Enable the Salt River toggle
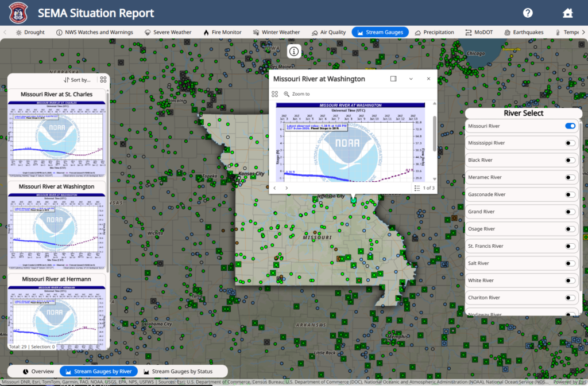 tap(570, 264)
